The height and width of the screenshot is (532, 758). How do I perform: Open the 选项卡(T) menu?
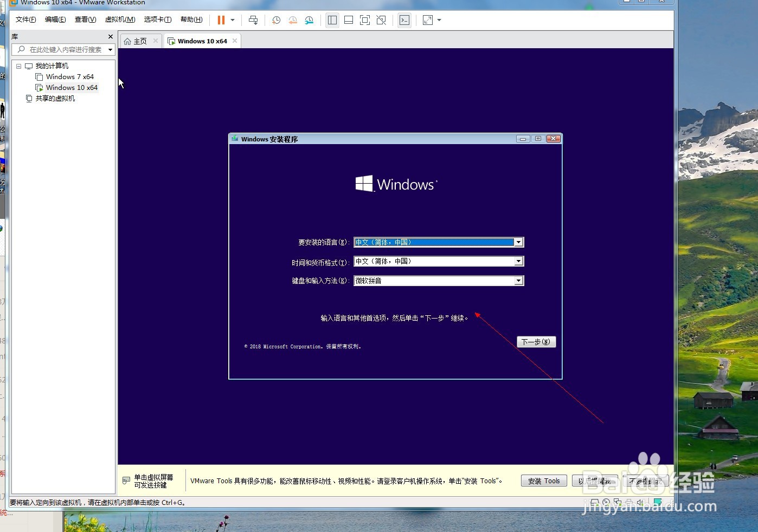click(x=158, y=20)
